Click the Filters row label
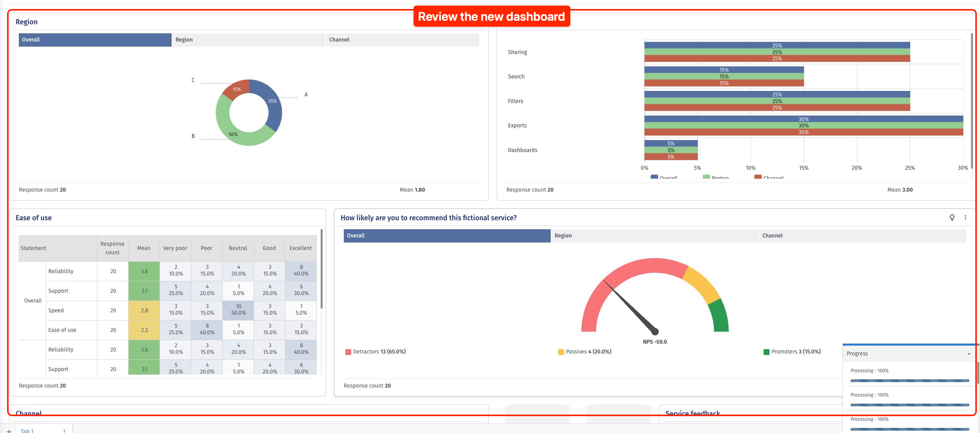980x433 pixels. click(515, 101)
